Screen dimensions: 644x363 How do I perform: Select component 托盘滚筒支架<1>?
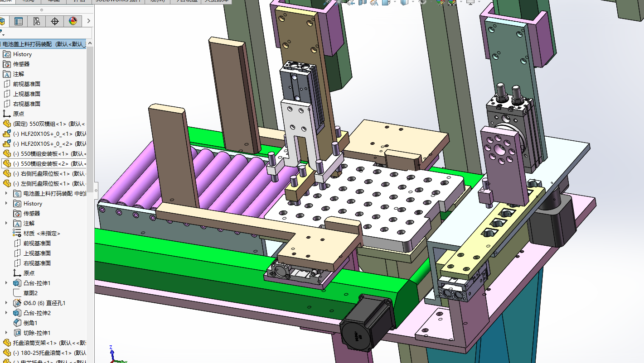click(x=44, y=343)
